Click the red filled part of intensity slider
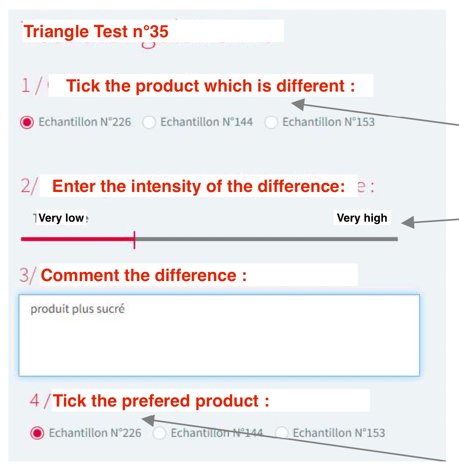 coord(75,239)
